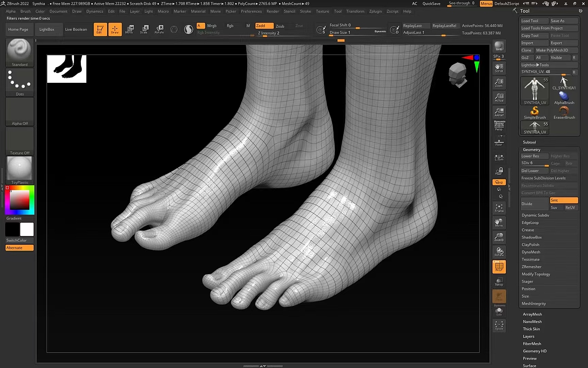Click the sculptris mode yin-yang icon
This screenshot has width=588, height=368.
[188, 29]
